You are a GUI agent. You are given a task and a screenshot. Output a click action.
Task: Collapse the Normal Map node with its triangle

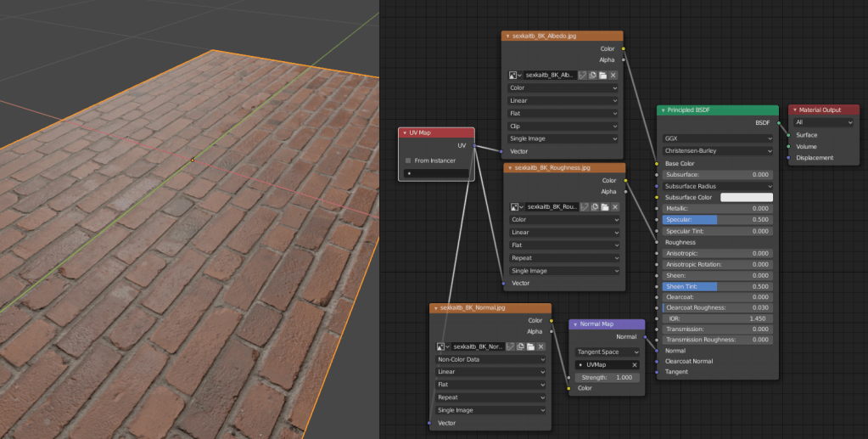[575, 324]
